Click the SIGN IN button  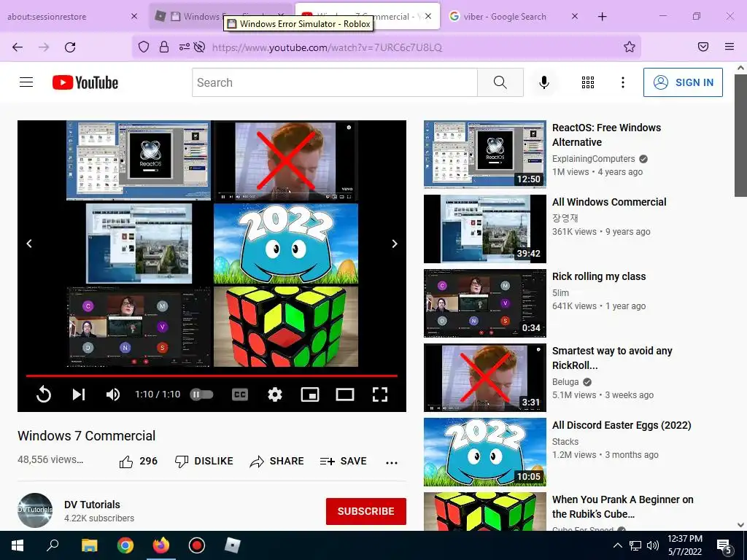click(683, 82)
